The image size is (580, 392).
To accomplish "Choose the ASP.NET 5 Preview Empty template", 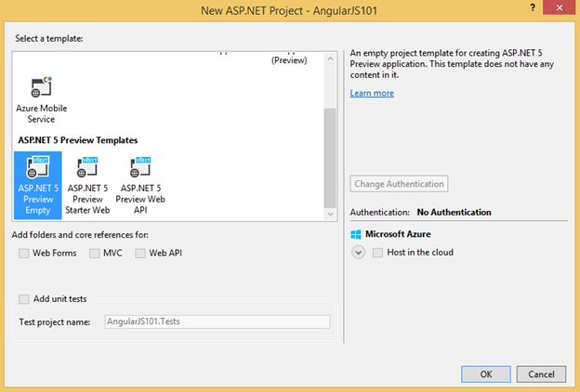I will [38, 185].
